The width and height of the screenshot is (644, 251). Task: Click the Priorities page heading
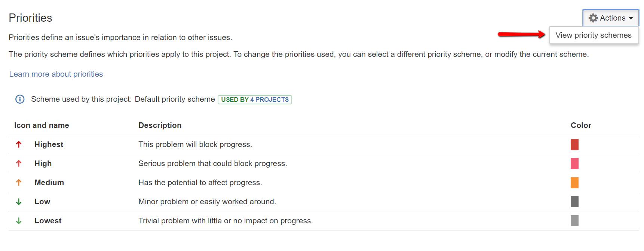30,18
